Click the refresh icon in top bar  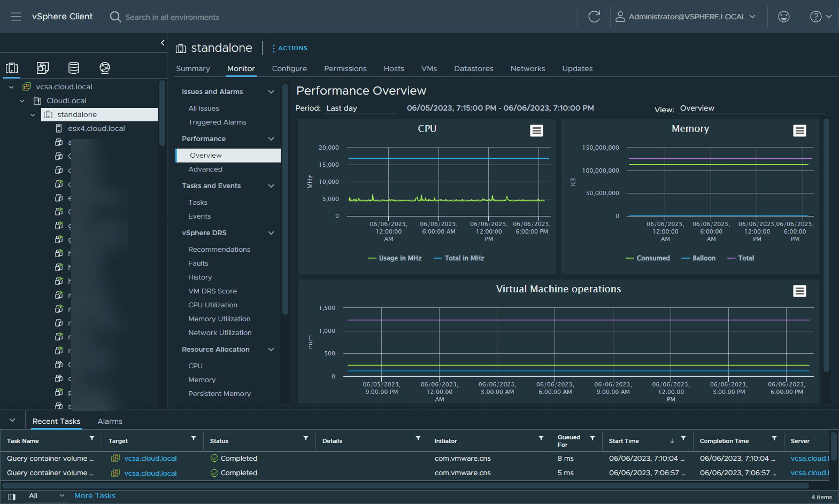coord(594,17)
